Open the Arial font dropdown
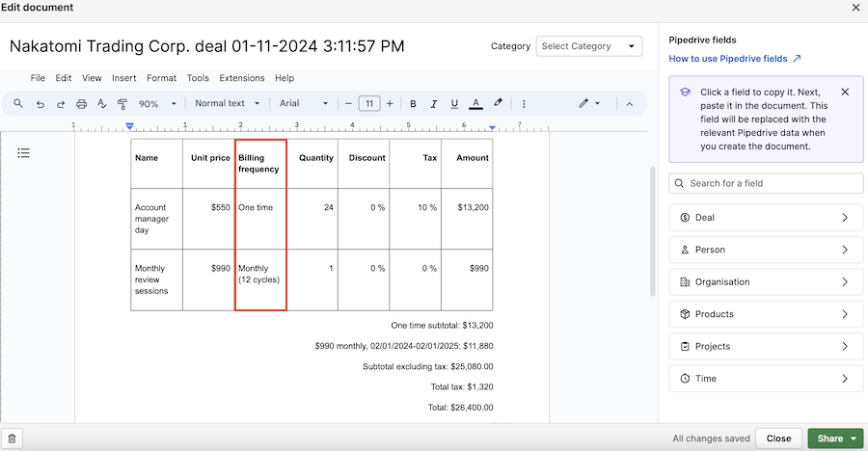This screenshot has width=868, height=451. pyautogui.click(x=304, y=103)
